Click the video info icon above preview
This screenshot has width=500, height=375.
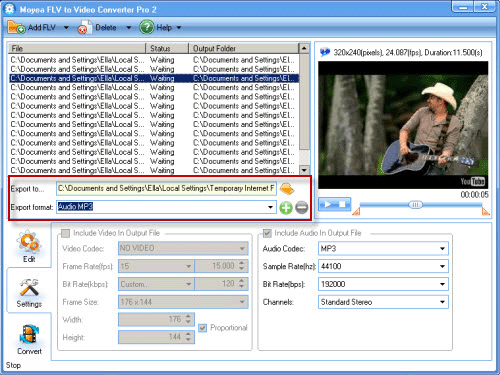(325, 52)
